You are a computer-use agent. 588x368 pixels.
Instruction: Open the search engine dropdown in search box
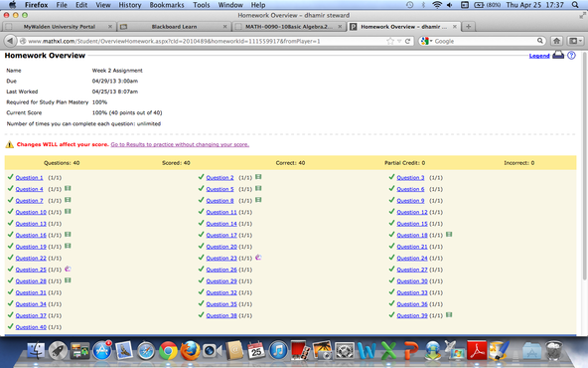coord(427,41)
